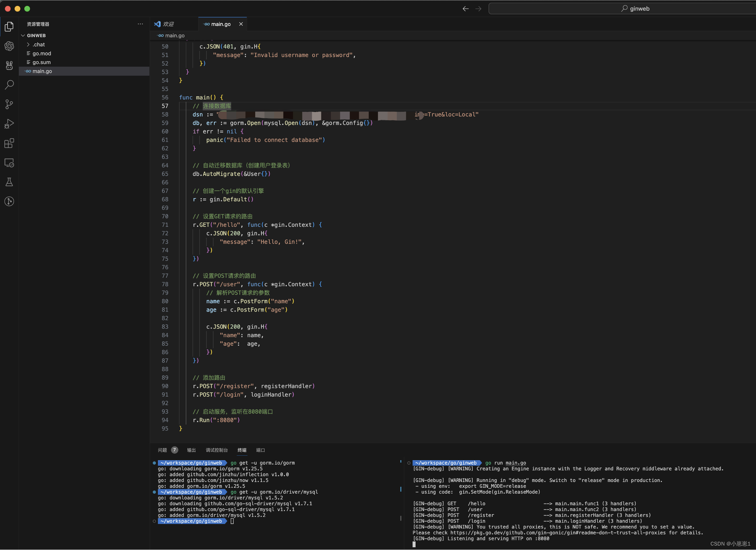Click the problems count badge 7
756x550 pixels.
pos(174,450)
